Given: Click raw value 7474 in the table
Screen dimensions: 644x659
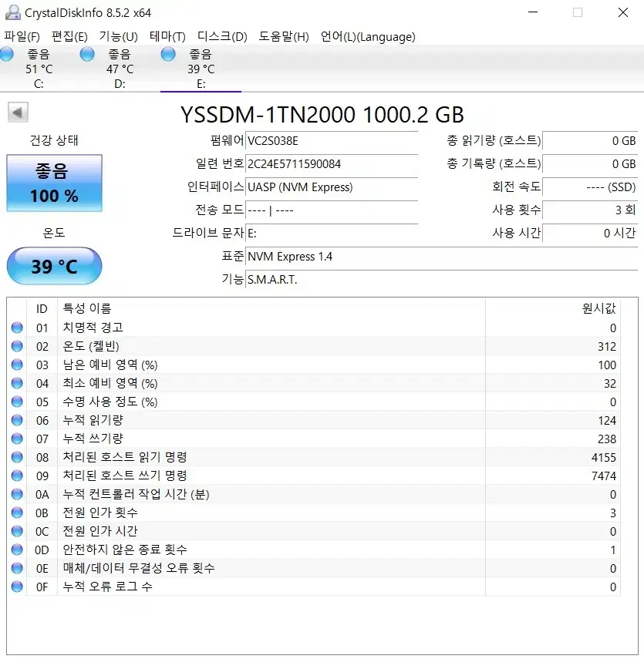Looking at the screenshot, I should click(604, 476).
